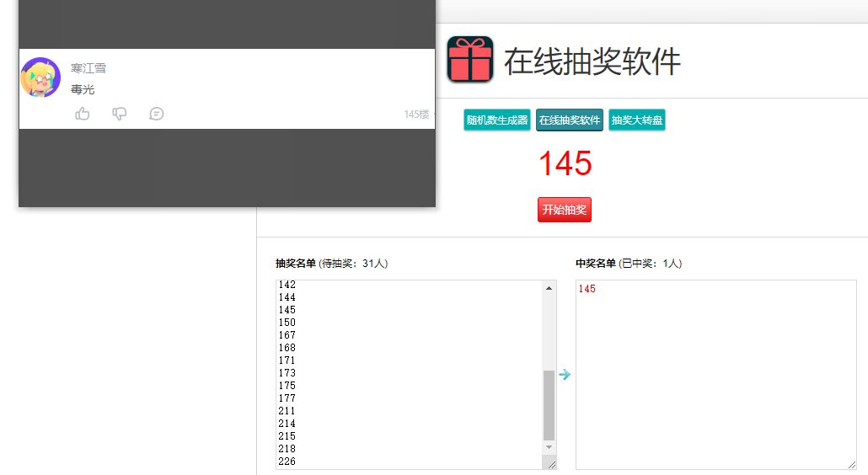Select the 在线抽奖软件 tab
The width and height of the screenshot is (868, 475).
pos(570,120)
